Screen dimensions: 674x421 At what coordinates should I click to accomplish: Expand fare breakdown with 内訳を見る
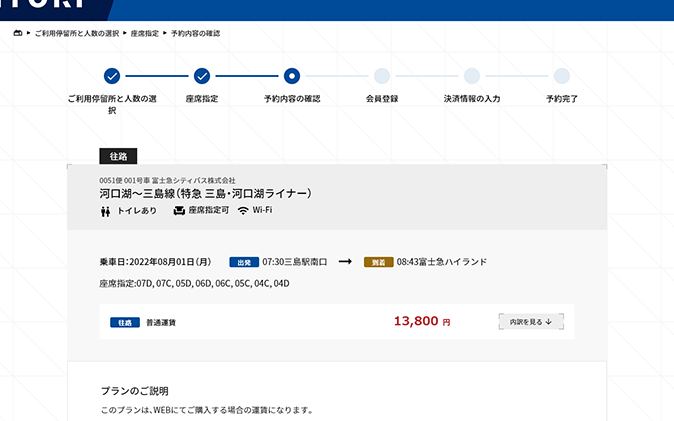(x=531, y=322)
